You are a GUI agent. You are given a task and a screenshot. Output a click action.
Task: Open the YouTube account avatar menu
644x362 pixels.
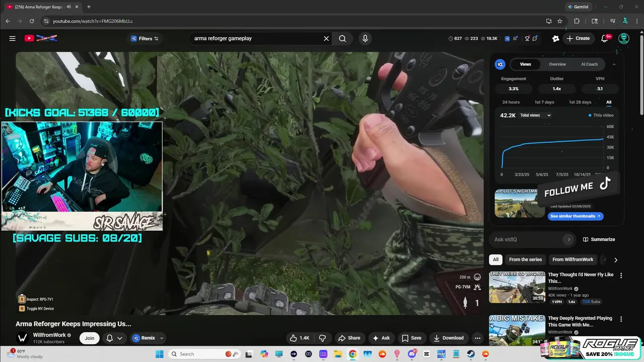point(624,38)
